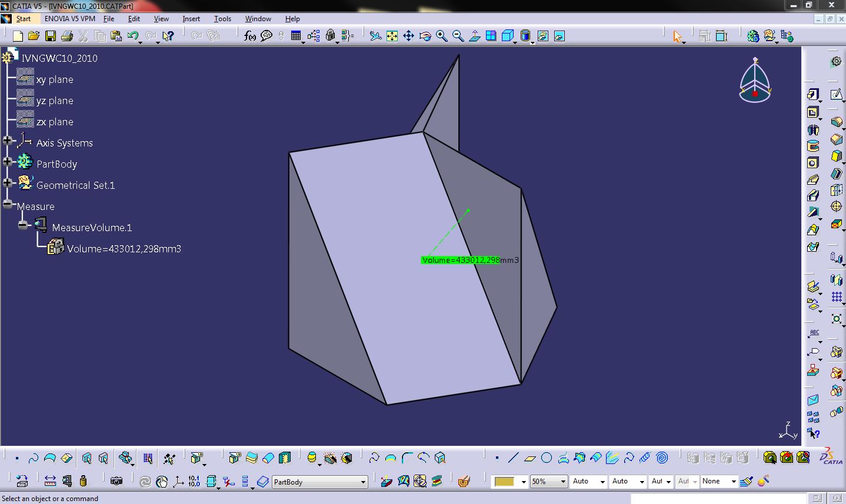Select the Pan arrows tool
Image resolution: width=846 pixels, height=504 pixels.
[x=408, y=36]
